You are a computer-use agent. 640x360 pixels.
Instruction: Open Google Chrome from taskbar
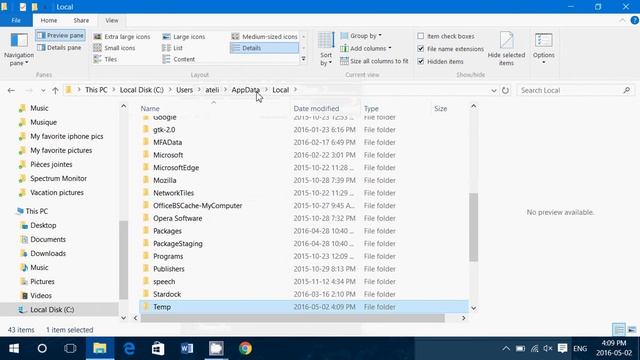click(x=245, y=349)
